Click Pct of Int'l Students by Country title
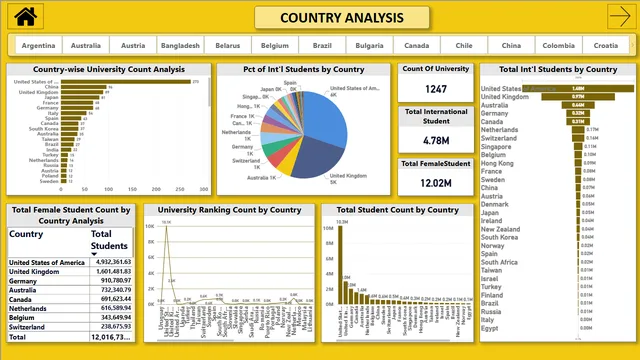640x360 pixels. 304,69
